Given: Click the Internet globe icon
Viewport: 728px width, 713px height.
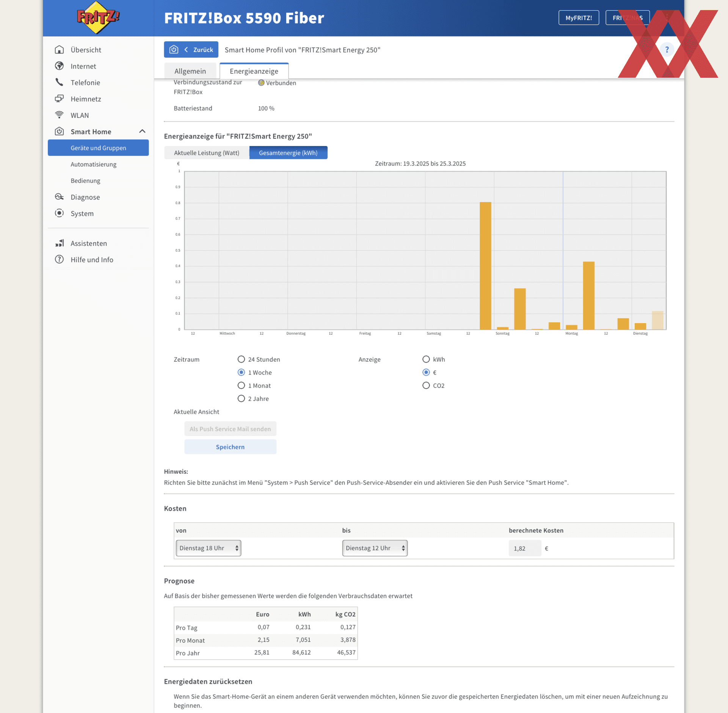Looking at the screenshot, I should click(x=59, y=66).
